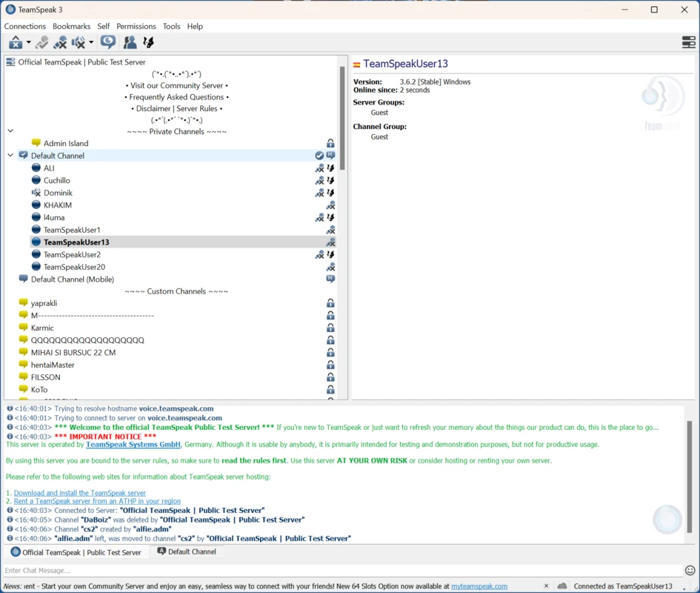The image size is (700, 593).
Task: Open the Contacts panel icon
Action: pyautogui.click(x=129, y=42)
